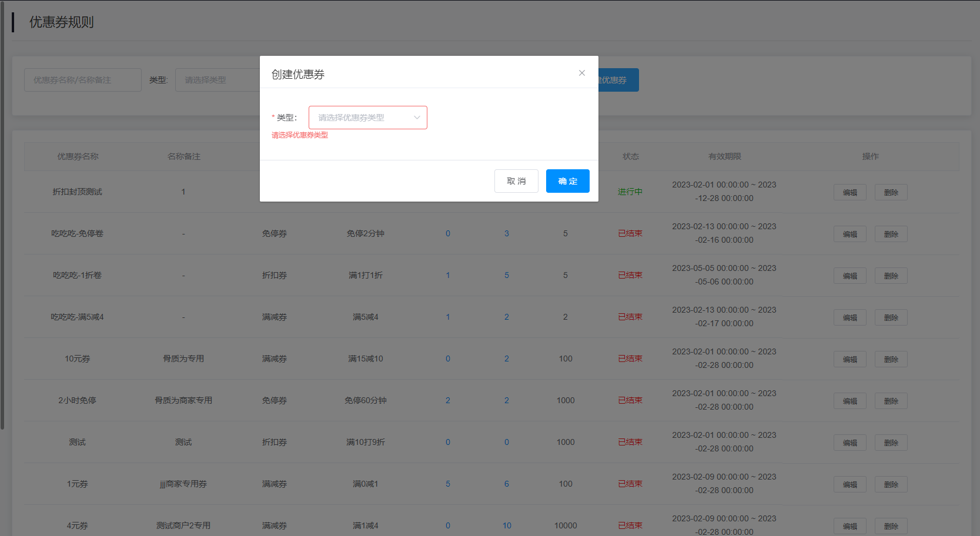Delete the 10元券 coupon row
The image size is (980, 536).
pyautogui.click(x=891, y=359)
